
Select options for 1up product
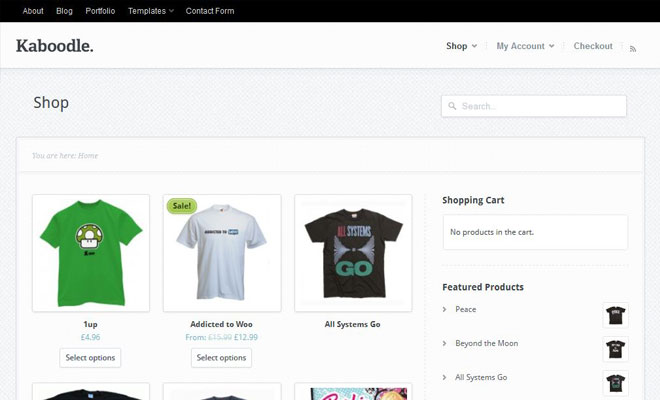point(90,358)
